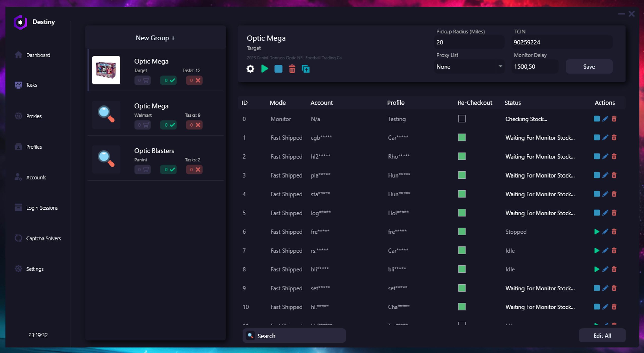The height and width of the screenshot is (353, 644).
Task: Click the carted counter on Optic Mega Target
Action: pyautogui.click(x=143, y=80)
